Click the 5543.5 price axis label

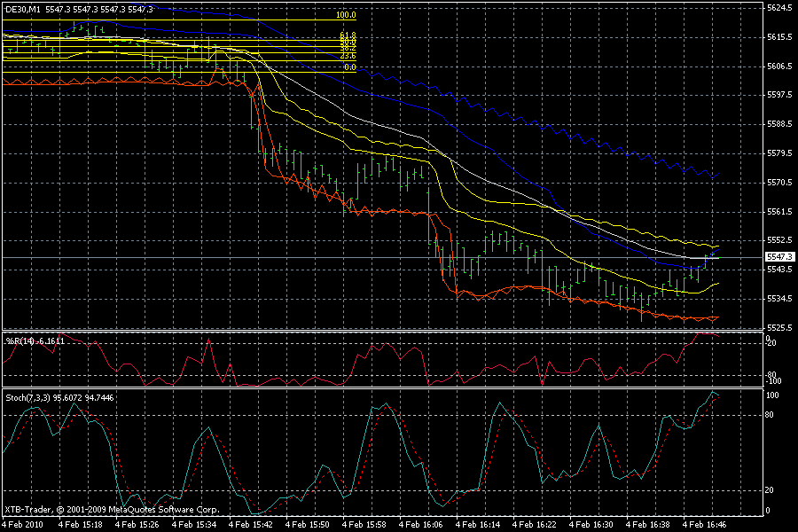tap(779, 270)
